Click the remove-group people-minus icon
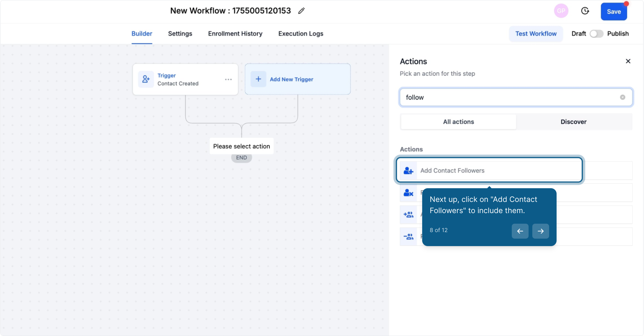644x336 pixels. click(408, 237)
